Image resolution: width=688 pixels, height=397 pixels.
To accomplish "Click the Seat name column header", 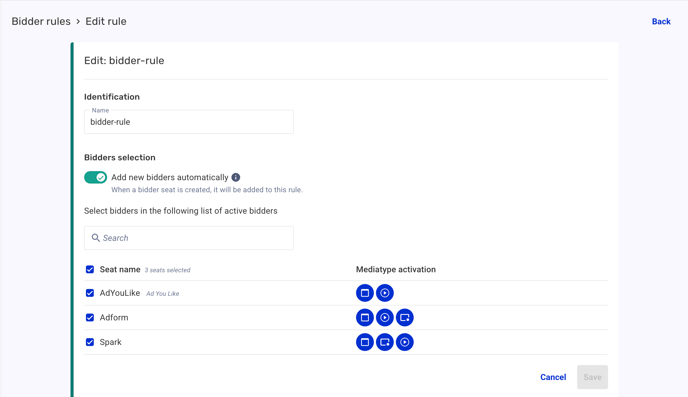I will click(120, 269).
